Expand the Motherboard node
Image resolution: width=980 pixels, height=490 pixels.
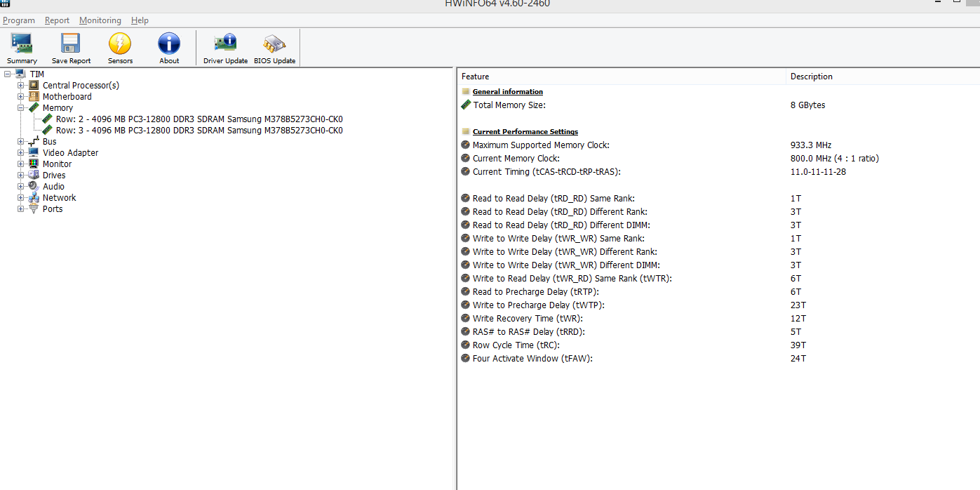(x=21, y=96)
